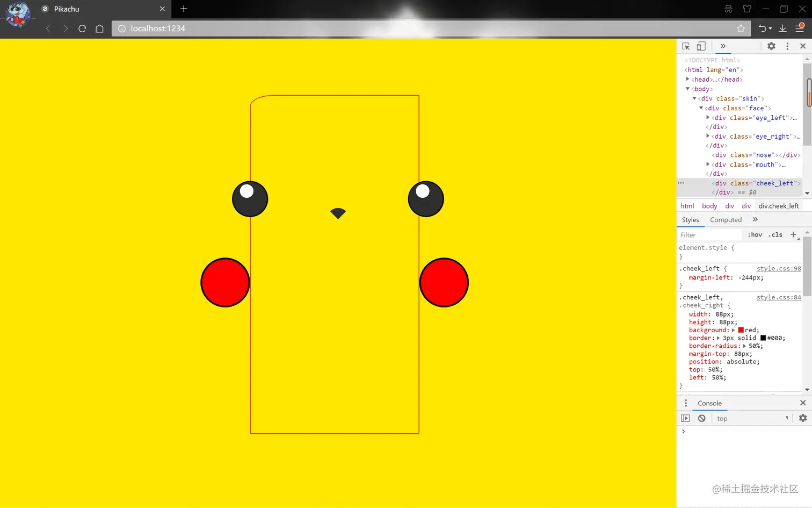The image size is (812, 508).
Task: Click the styles Filter input field
Action: (709, 234)
